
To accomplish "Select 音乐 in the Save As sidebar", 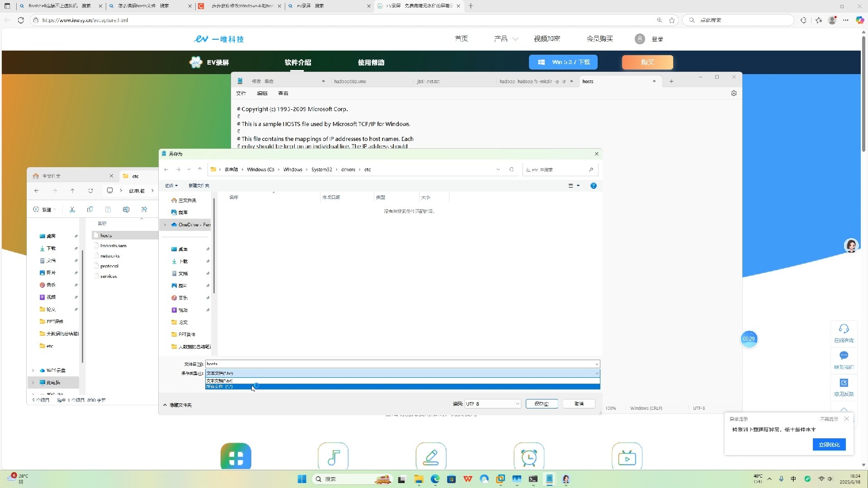I will 180,298.
